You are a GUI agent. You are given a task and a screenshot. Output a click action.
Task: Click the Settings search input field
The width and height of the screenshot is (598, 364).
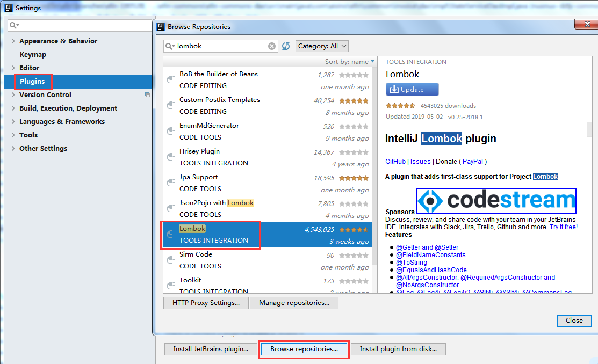pos(80,25)
